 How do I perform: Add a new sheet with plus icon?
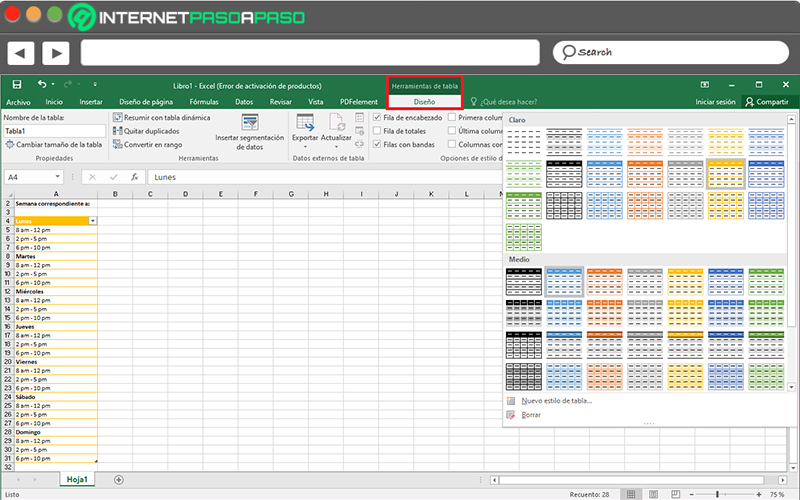coord(119,480)
